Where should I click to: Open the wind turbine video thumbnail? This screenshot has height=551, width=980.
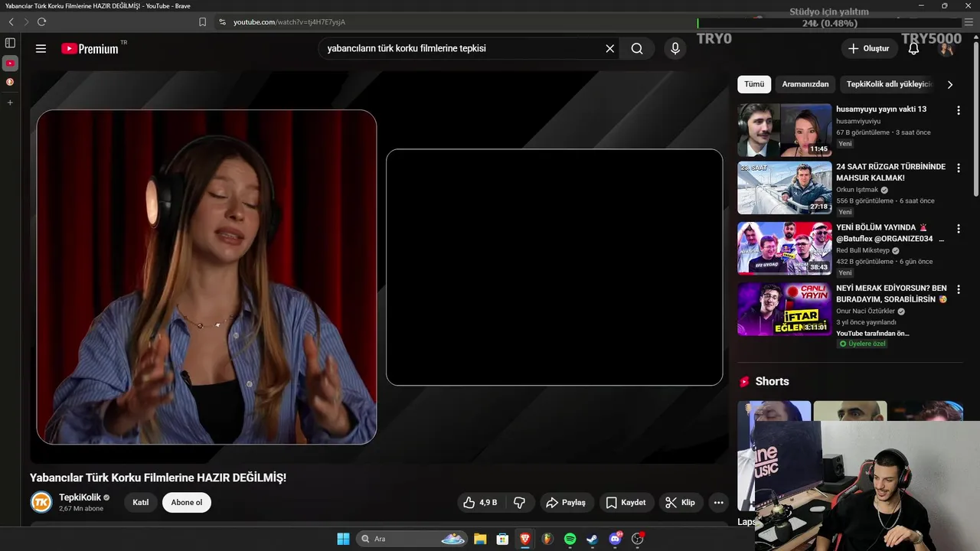(x=784, y=187)
